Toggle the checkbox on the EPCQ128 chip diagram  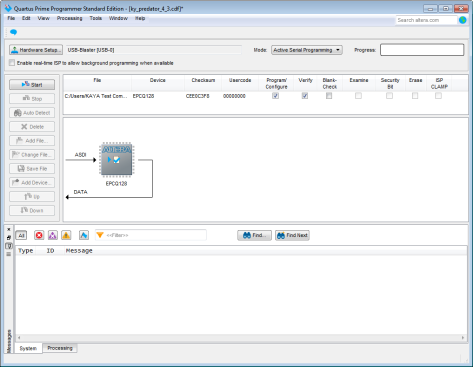coord(116,160)
